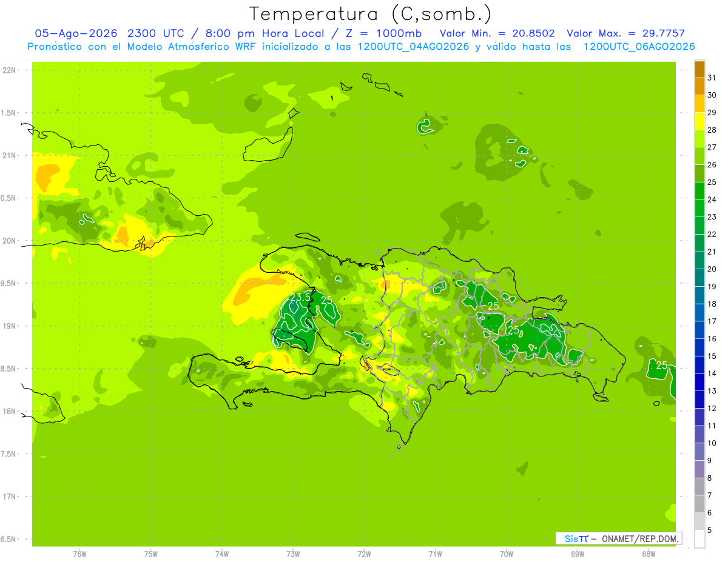Screen dimensions: 728x562
Task: Click the title 'Temperatura (C,somb.)'
Action: [370, 15]
